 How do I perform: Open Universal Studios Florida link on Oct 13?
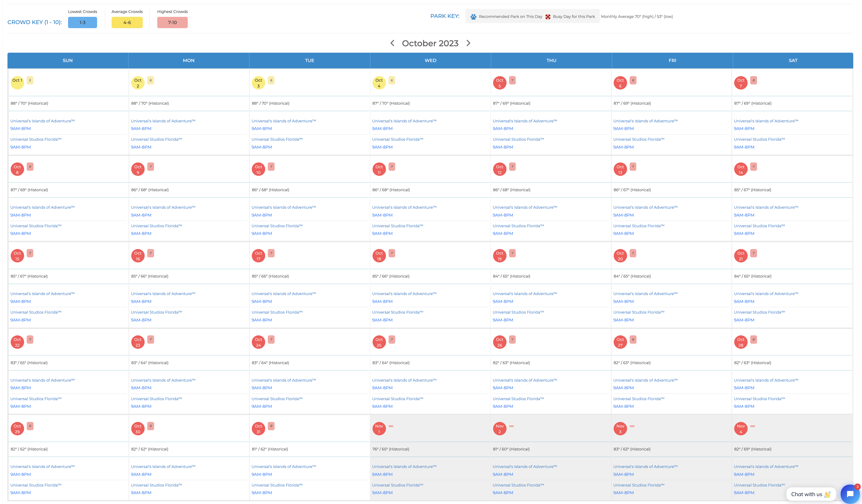click(x=639, y=226)
